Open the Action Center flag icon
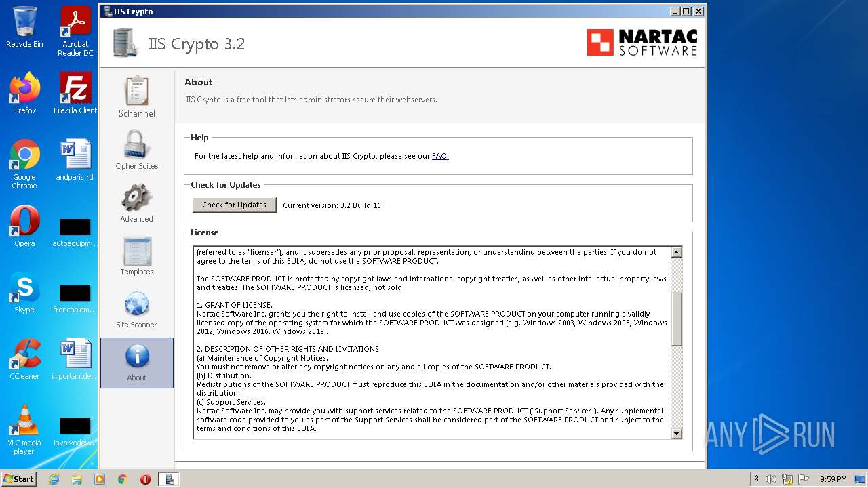This screenshot has width=868, height=488. [x=802, y=479]
